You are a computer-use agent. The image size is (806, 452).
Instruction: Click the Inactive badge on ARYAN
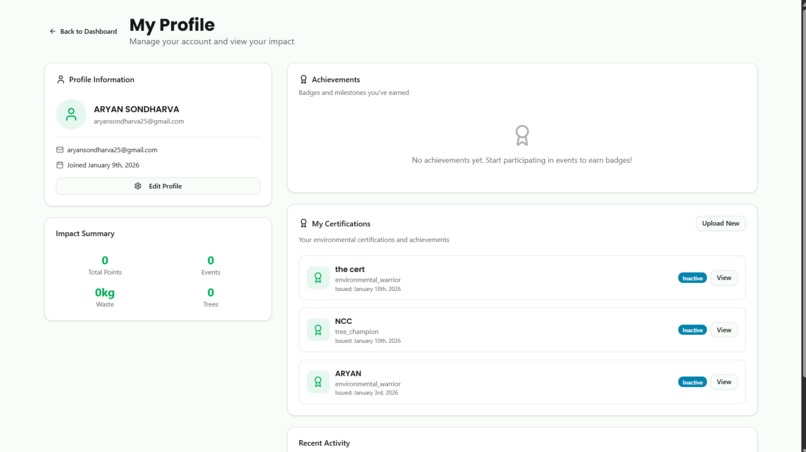pyautogui.click(x=692, y=382)
